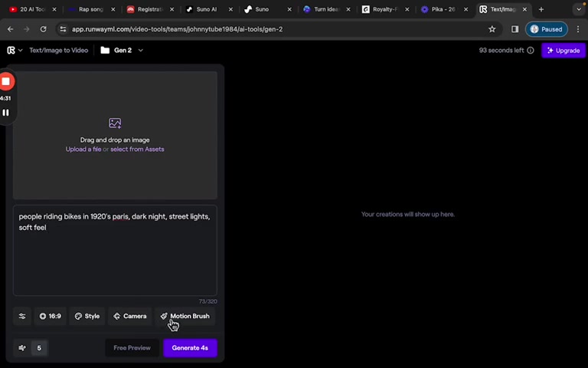This screenshot has height=368, width=588.
Task: Open the settings sliders icon
Action: pos(22,316)
